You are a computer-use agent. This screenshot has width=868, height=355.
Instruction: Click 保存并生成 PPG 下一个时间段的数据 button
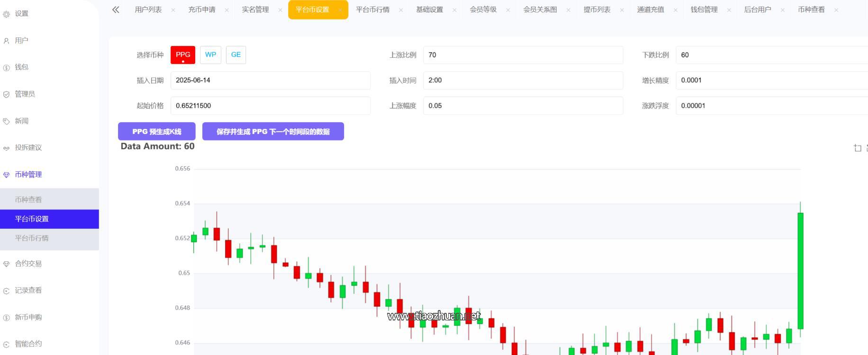(x=273, y=132)
